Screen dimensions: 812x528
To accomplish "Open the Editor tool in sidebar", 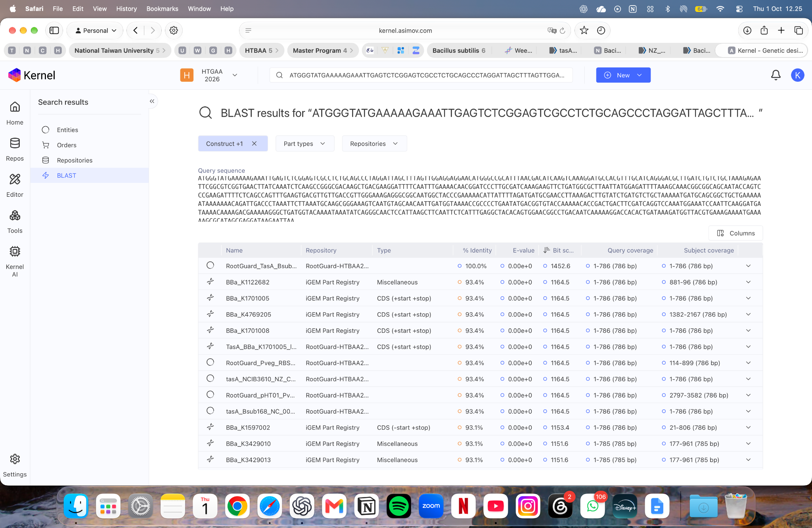I will (x=15, y=185).
